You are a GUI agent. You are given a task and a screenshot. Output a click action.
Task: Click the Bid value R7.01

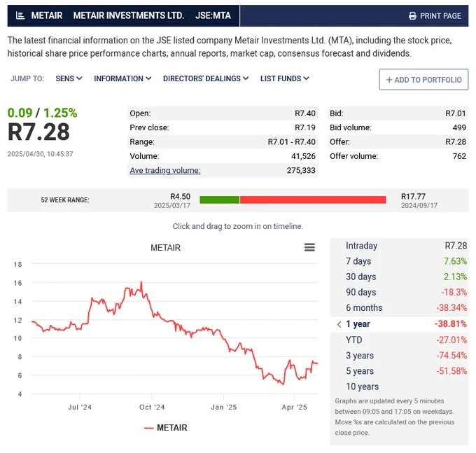(x=456, y=113)
